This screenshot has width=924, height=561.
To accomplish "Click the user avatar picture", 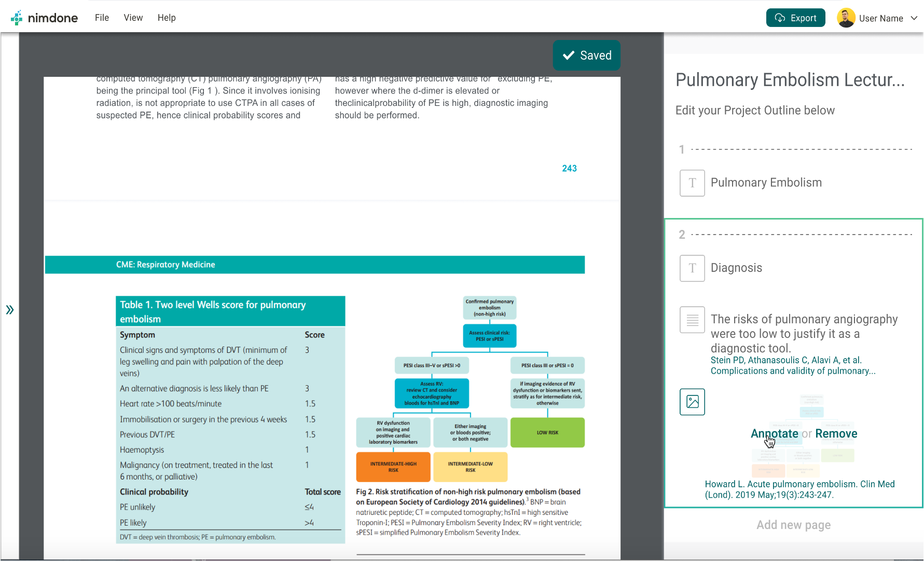I will [x=846, y=18].
